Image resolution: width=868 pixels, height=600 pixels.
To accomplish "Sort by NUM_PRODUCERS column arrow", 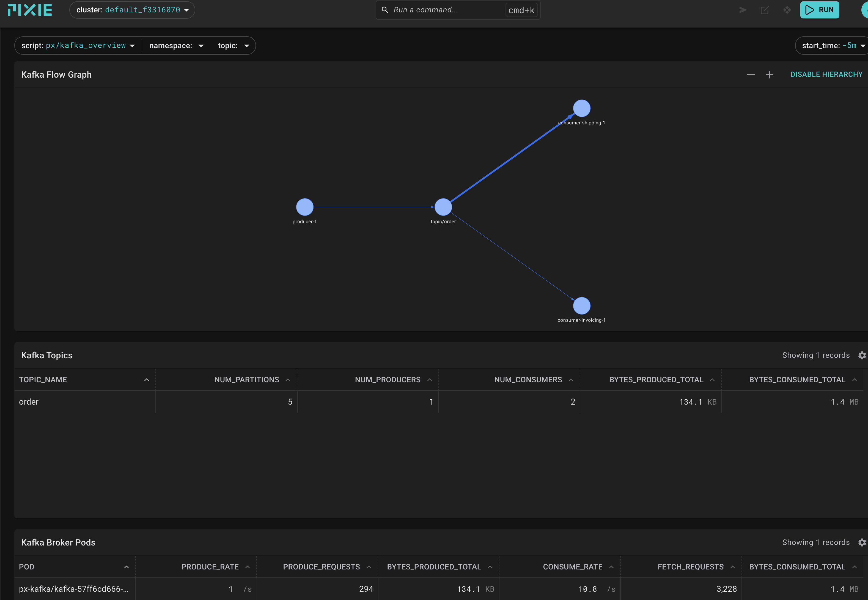I will [x=430, y=380].
